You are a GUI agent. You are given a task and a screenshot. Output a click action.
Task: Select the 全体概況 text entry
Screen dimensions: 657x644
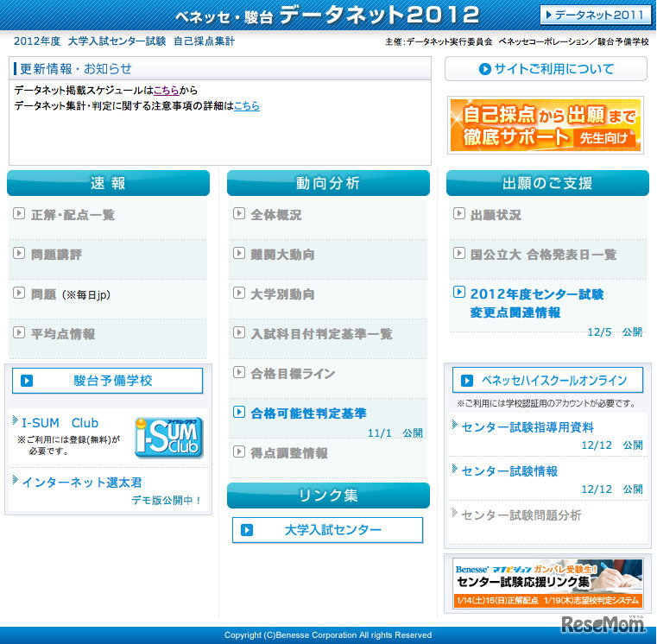pyautogui.click(x=275, y=215)
